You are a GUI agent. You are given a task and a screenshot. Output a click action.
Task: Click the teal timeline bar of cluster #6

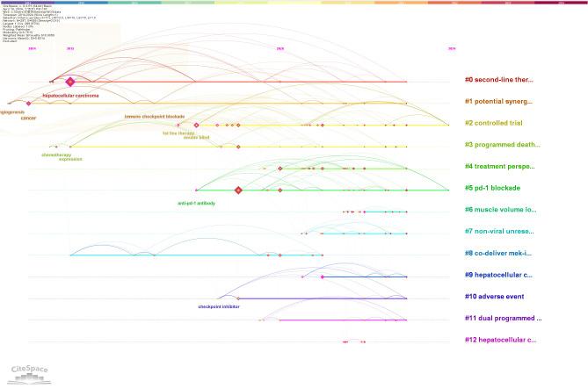tap(386, 212)
